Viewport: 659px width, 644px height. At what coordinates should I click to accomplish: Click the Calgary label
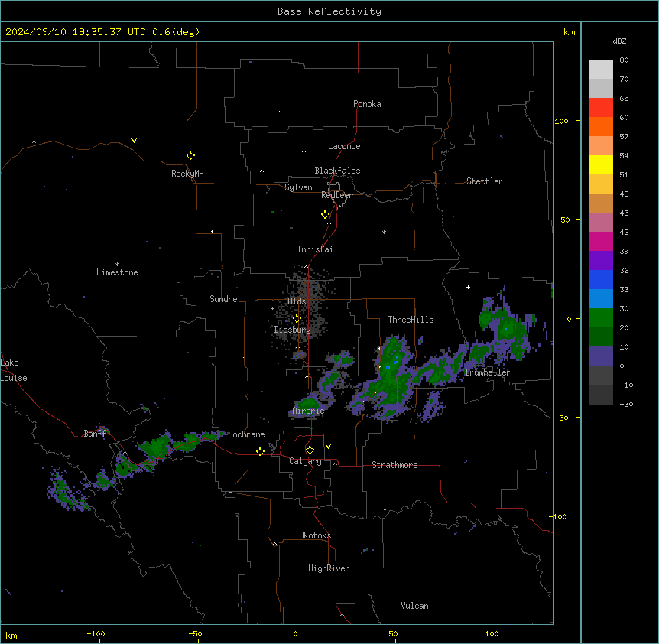coord(305,461)
